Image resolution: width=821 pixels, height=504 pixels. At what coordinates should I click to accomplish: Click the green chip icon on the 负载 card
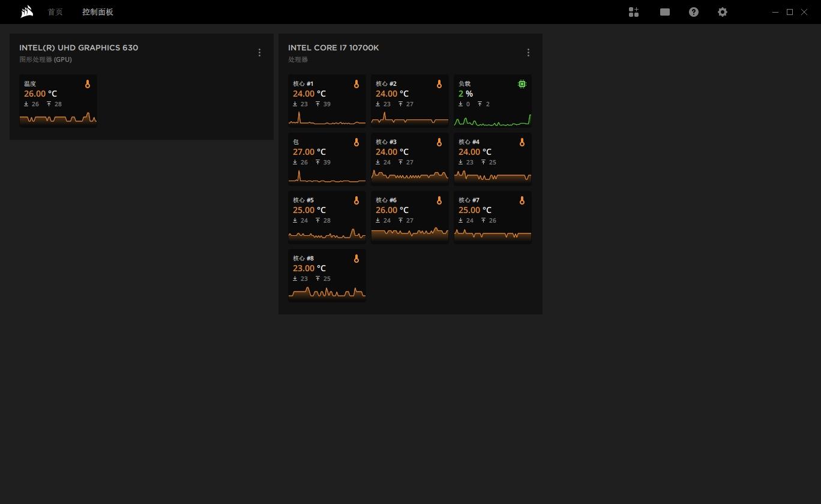click(522, 84)
